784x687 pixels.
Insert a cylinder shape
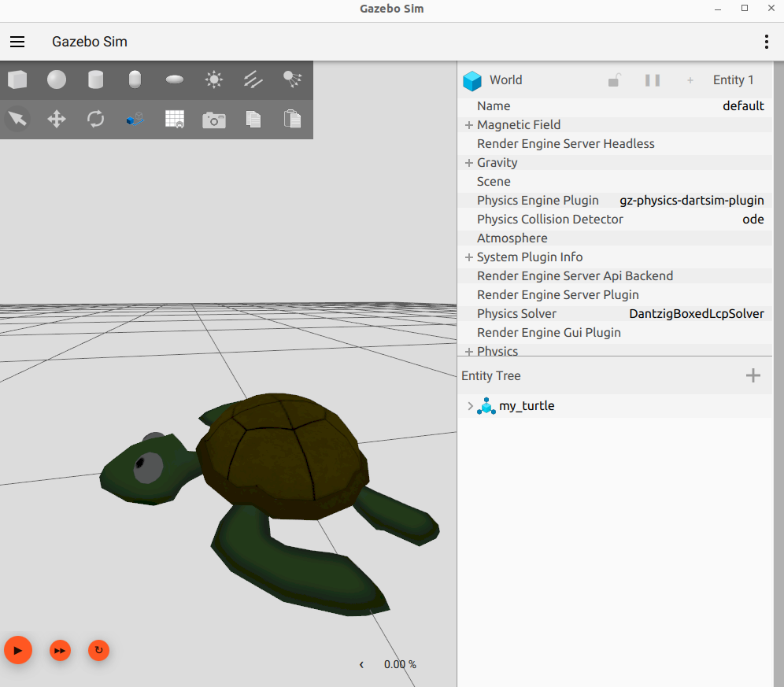(x=95, y=79)
